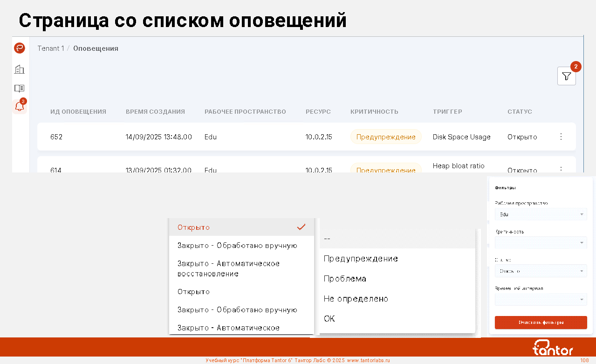Open three-dot menu for alert 652
This screenshot has width=596, height=364.
[x=561, y=137]
